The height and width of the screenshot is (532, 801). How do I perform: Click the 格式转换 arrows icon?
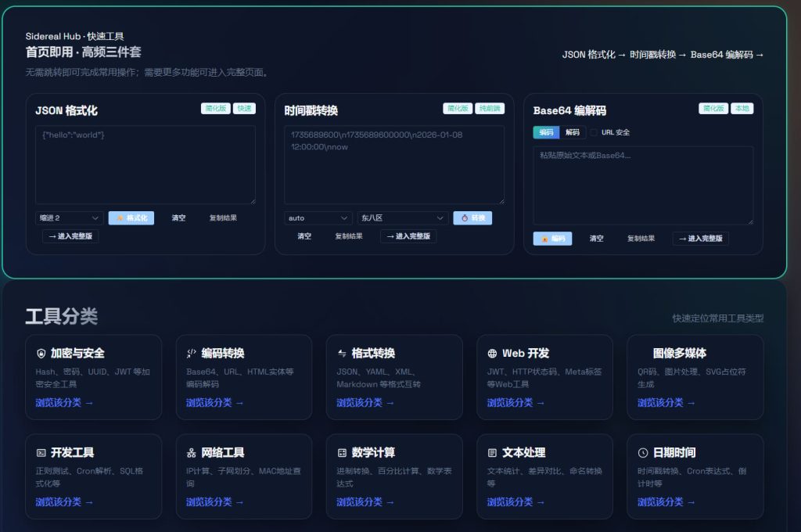click(342, 354)
